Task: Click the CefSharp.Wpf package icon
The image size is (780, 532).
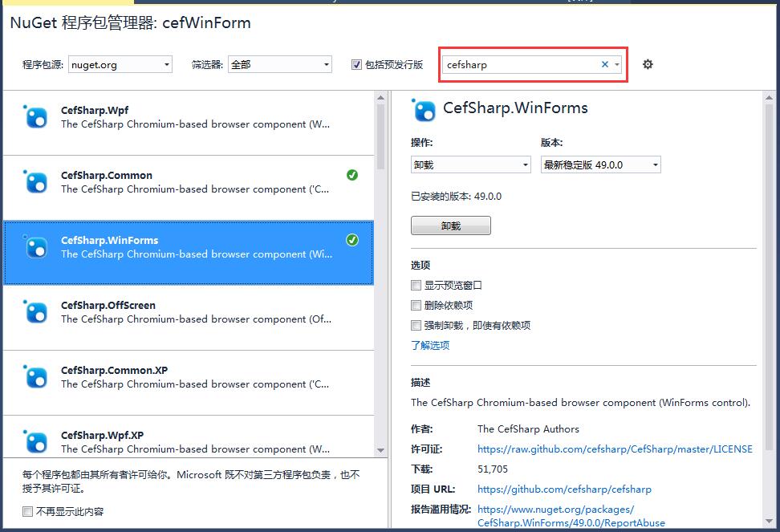Action: click(x=35, y=116)
